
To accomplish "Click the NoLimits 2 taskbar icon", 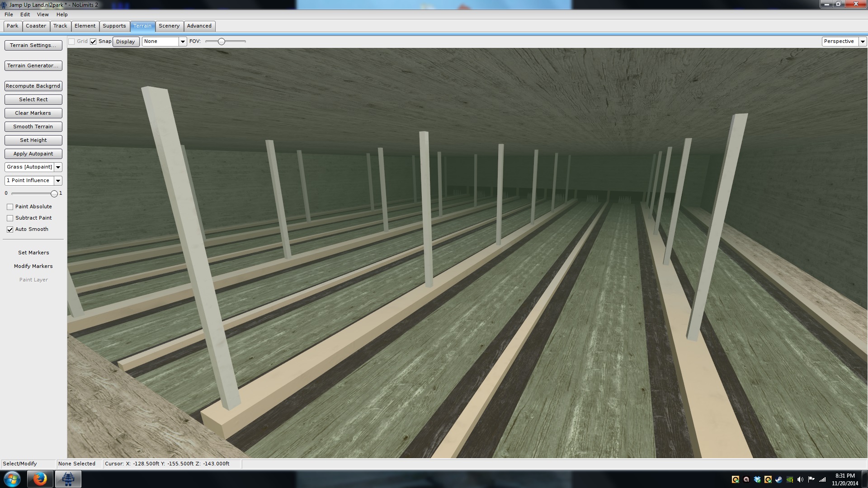I will click(68, 479).
